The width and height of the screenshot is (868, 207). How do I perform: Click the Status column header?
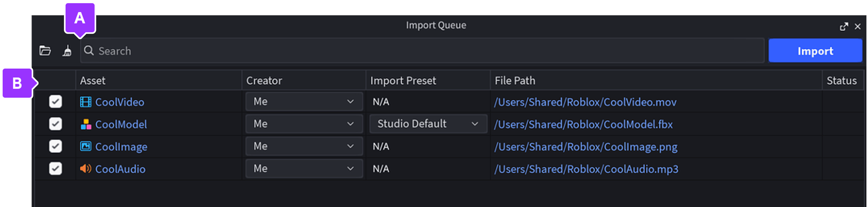[842, 80]
